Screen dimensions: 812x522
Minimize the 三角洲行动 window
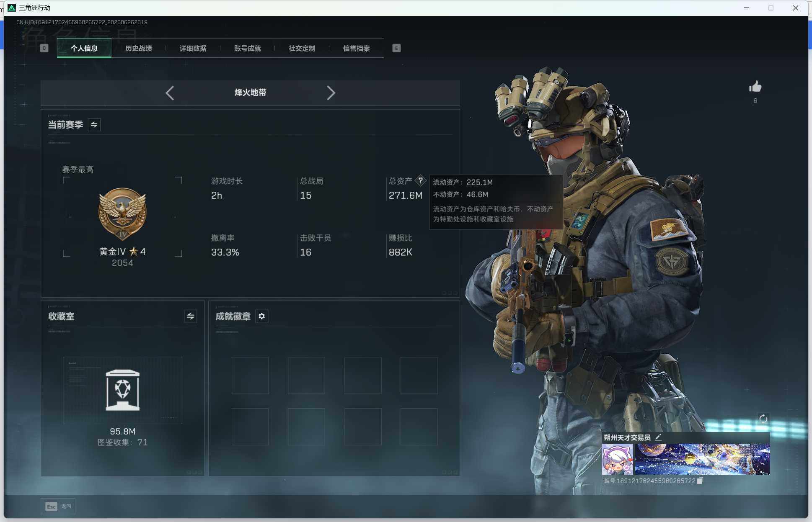(x=747, y=8)
